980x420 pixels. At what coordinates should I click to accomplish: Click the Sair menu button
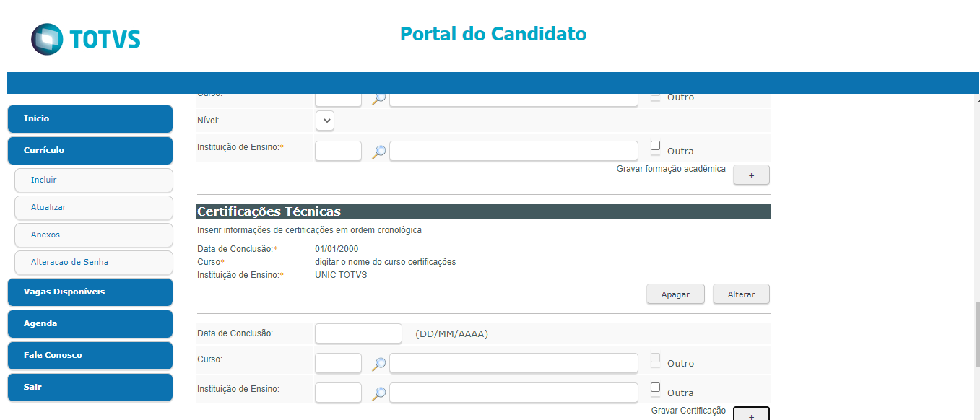(x=90, y=387)
